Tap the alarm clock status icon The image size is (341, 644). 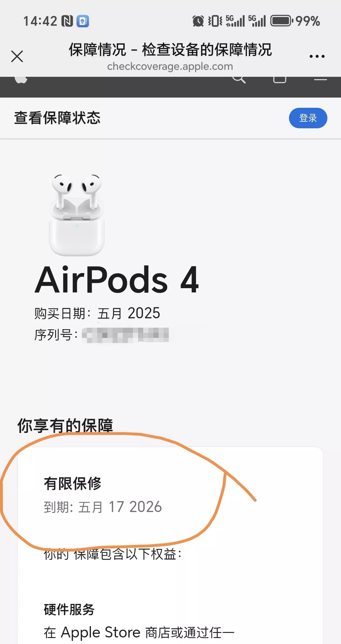[x=198, y=21]
